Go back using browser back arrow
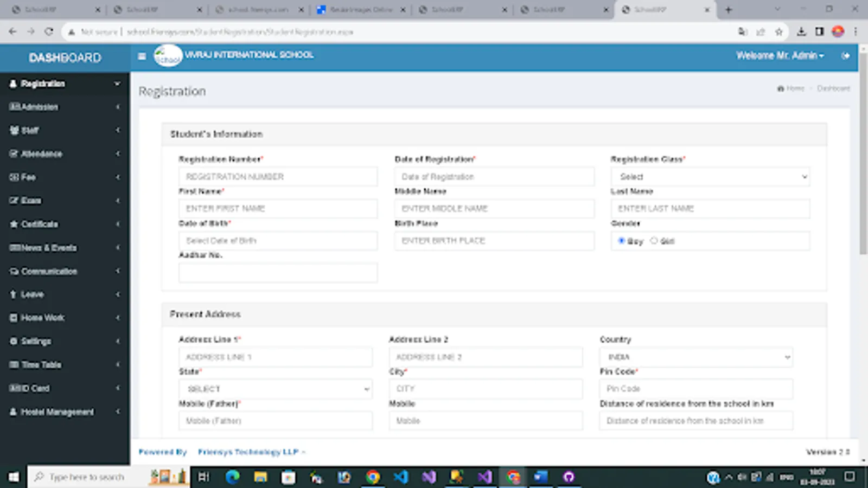Viewport: 868px width, 488px height. point(12,32)
